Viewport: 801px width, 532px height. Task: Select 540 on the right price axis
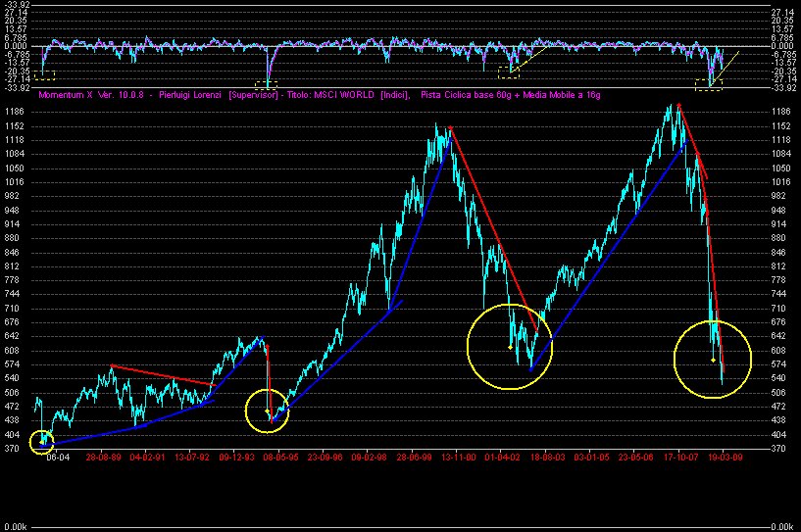tap(779, 378)
